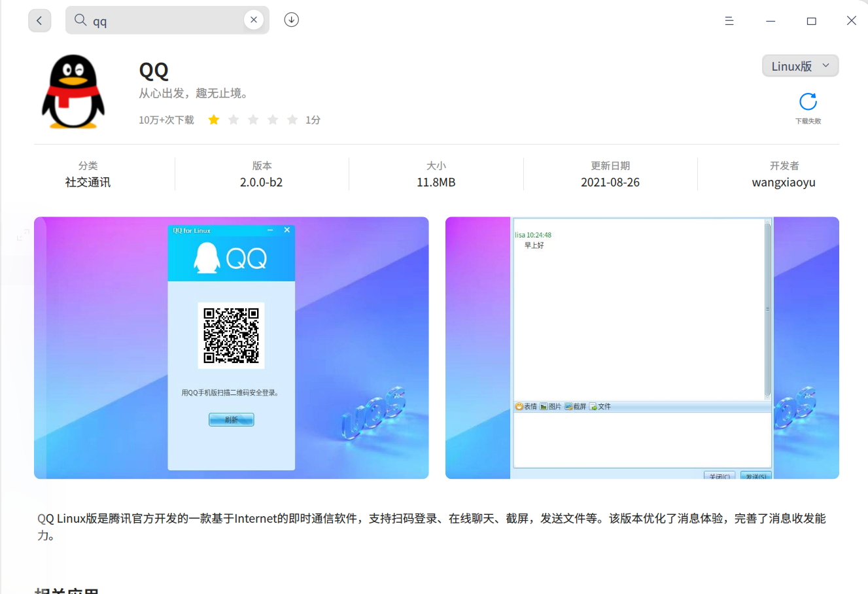Focus the search field containing qq
868x594 pixels.
(167, 20)
